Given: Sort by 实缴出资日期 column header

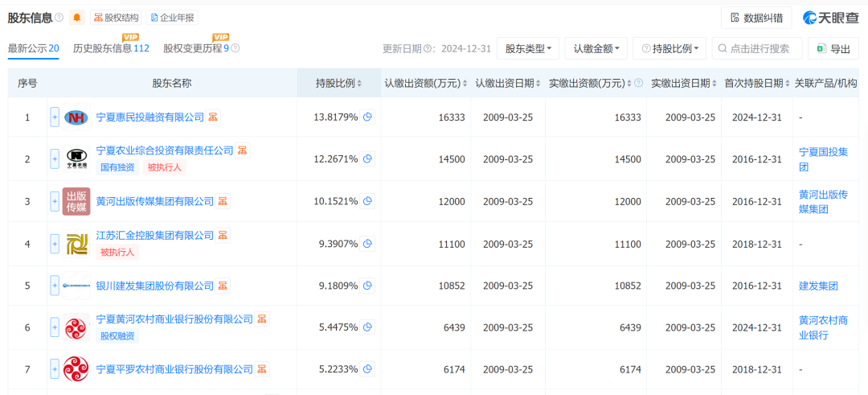Looking at the screenshot, I should pos(684,83).
